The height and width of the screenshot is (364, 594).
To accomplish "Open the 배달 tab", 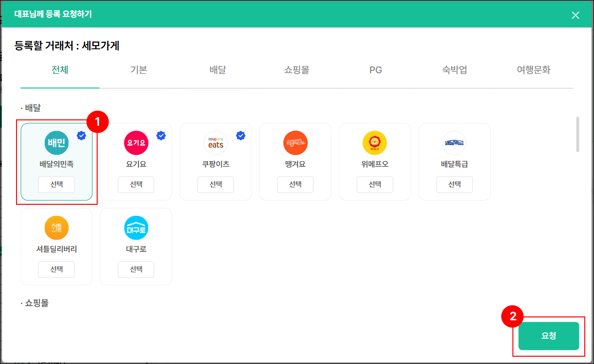I will click(218, 70).
